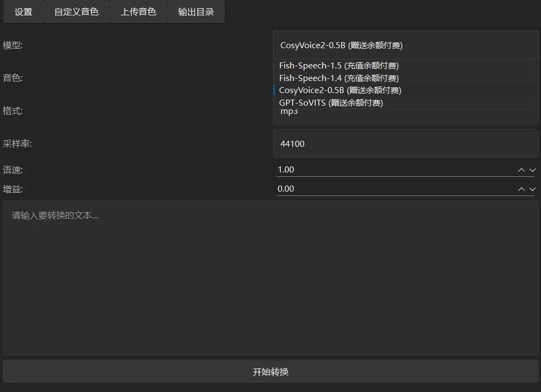Click the 采样率: label

pos(17,144)
